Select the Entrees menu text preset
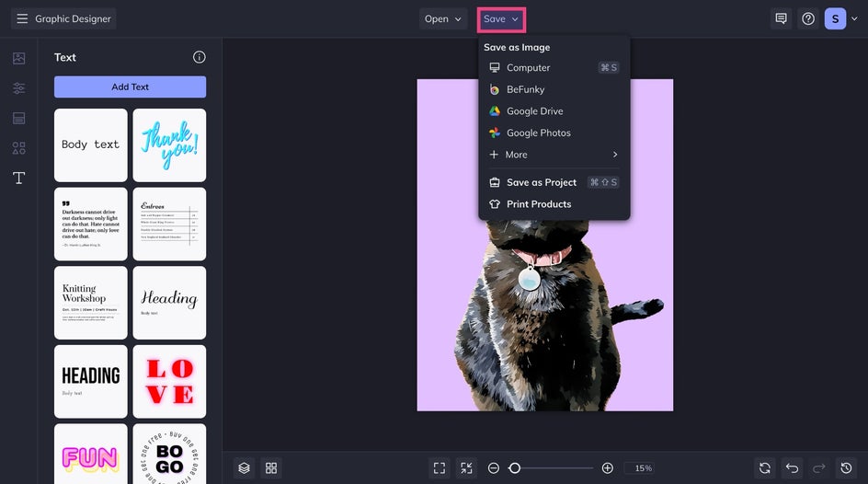 pyautogui.click(x=169, y=224)
